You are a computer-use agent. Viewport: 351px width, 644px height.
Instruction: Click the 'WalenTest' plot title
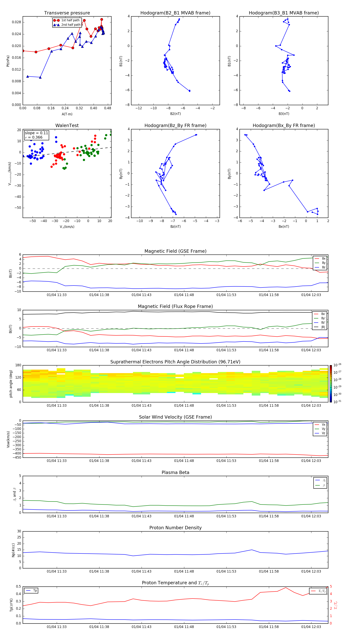67,125
